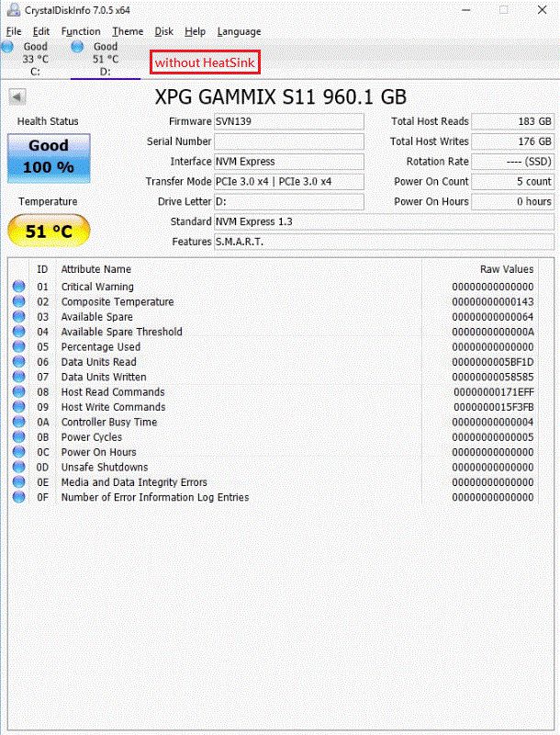
Task: Select the D: drive status icon
Action: click(x=77, y=47)
